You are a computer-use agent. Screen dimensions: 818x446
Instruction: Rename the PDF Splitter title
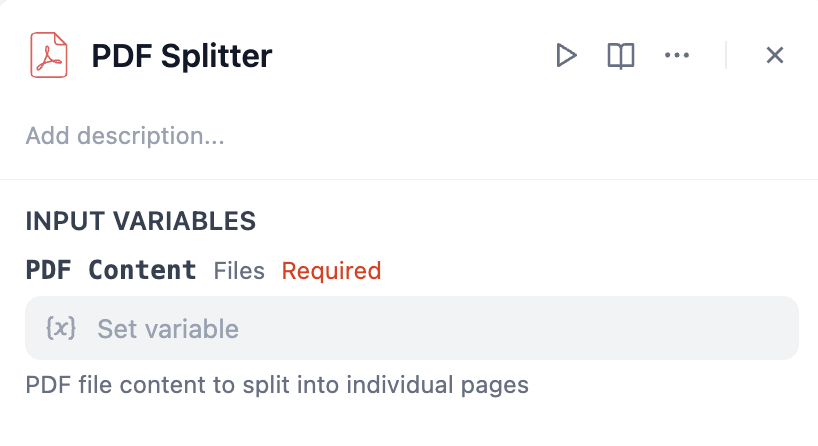pos(181,56)
